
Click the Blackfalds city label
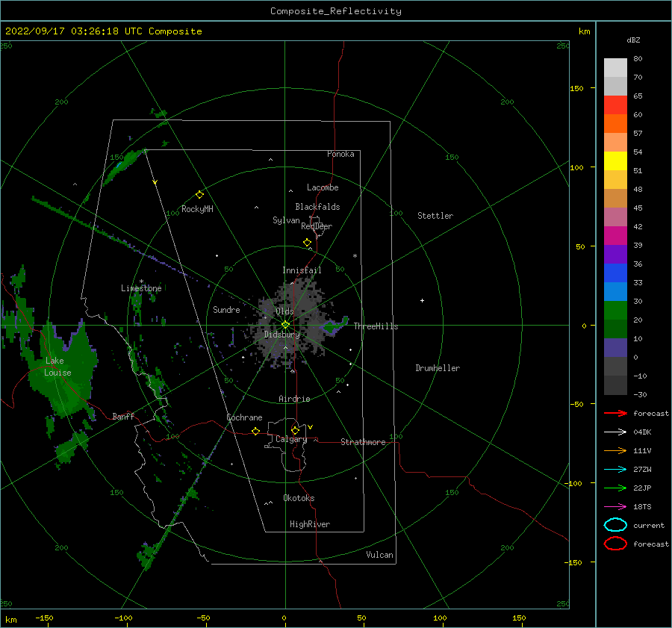pyautogui.click(x=317, y=207)
